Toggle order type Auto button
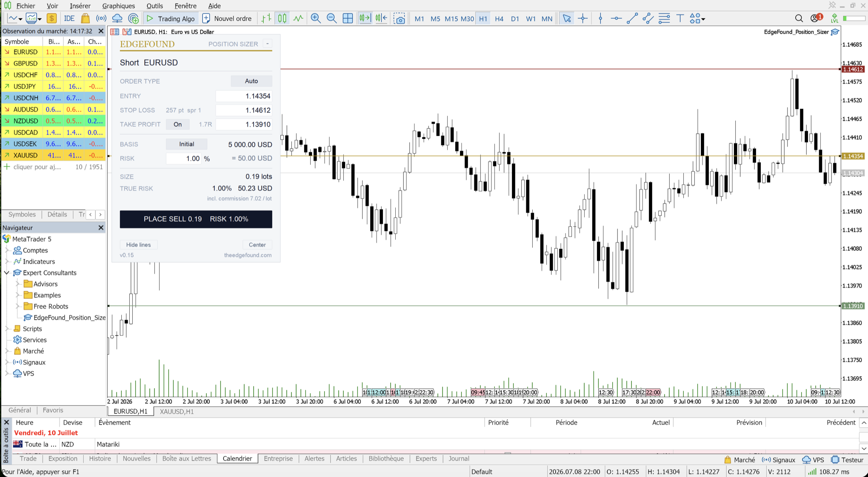The width and height of the screenshot is (868, 477). click(x=251, y=81)
